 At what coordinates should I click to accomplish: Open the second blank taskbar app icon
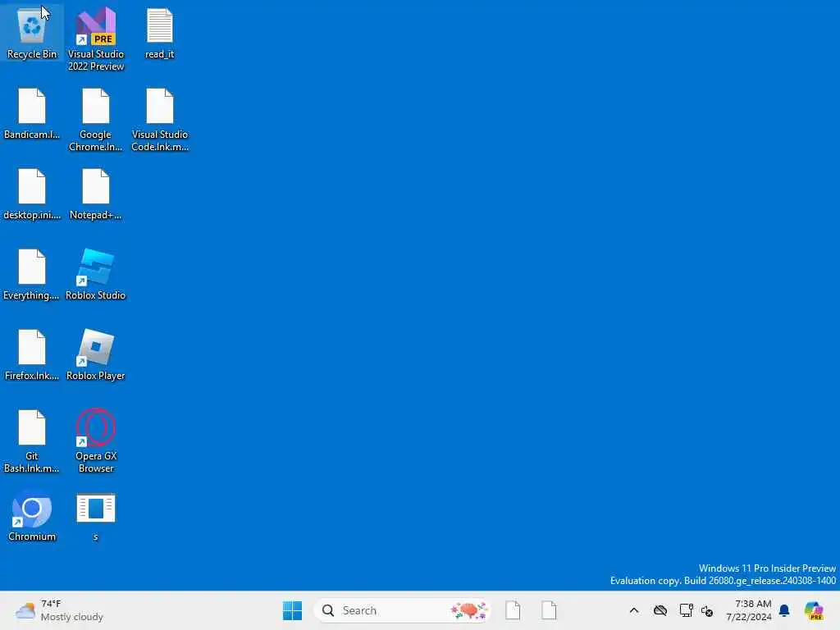click(549, 610)
